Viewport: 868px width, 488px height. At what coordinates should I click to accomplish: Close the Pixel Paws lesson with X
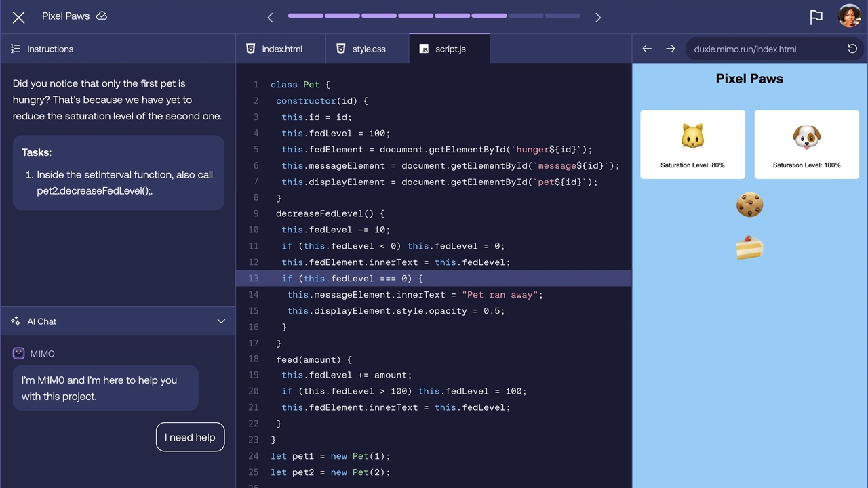pos(18,17)
